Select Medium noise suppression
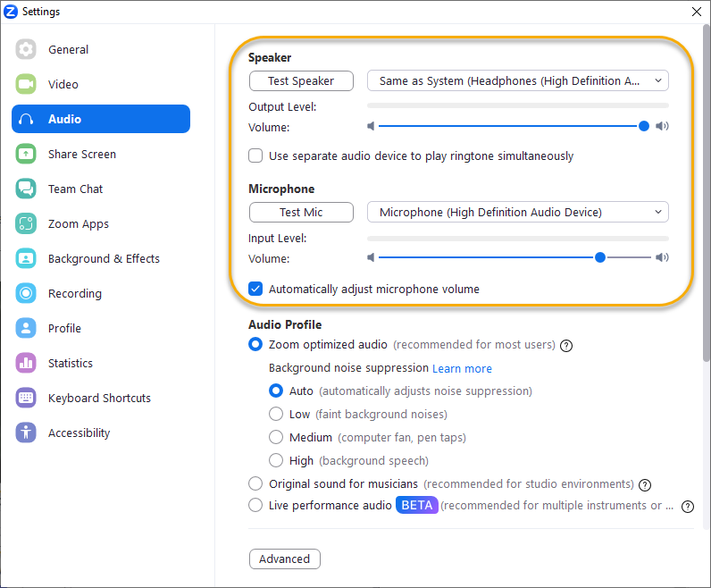The image size is (711, 588). click(x=276, y=437)
